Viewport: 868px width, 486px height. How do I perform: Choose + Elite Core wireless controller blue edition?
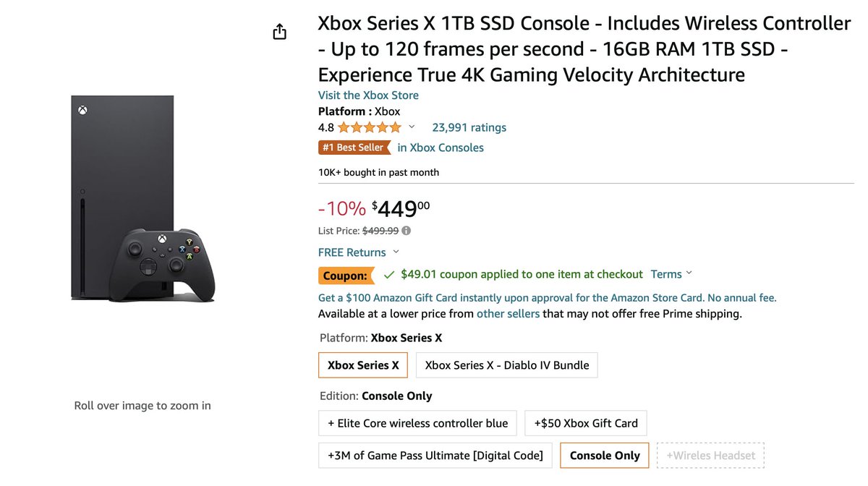click(x=418, y=423)
